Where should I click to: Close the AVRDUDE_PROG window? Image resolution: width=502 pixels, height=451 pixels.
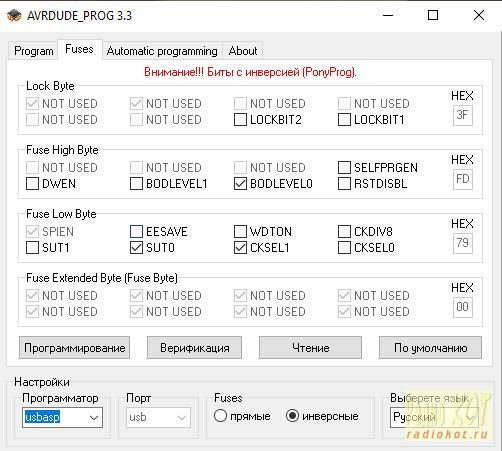tap(479, 15)
